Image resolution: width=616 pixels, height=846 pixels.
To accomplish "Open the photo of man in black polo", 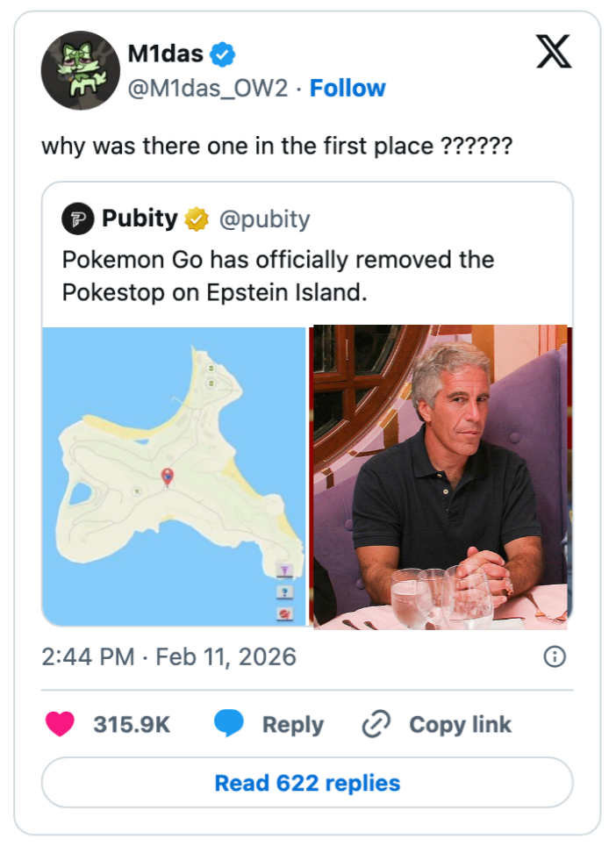I will [x=441, y=477].
